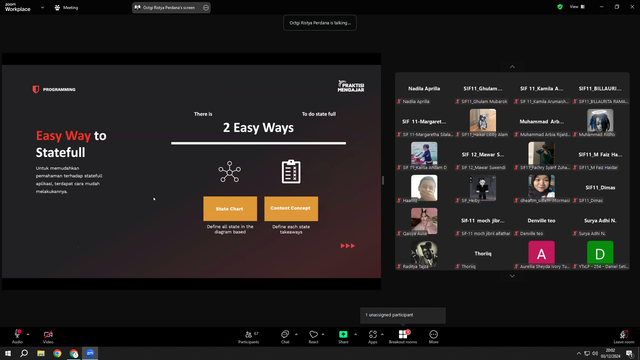Expand Audio options arrow
The width and height of the screenshot is (640, 360).
[x=28, y=334]
